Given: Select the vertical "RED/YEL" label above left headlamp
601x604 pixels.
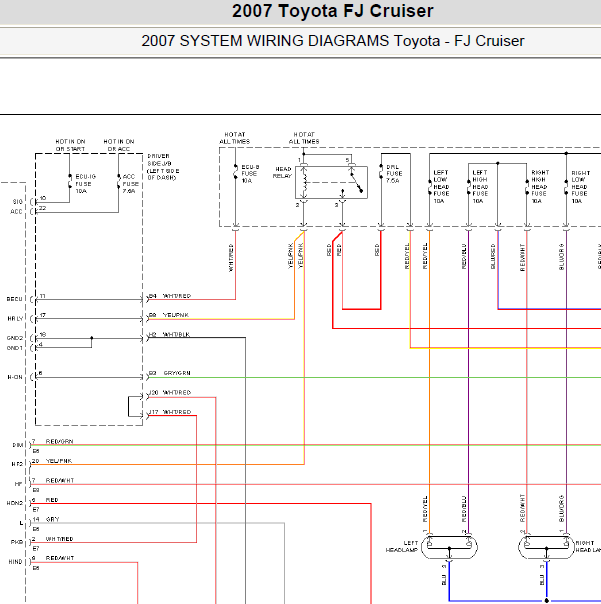Looking at the screenshot, I should coord(425,509).
